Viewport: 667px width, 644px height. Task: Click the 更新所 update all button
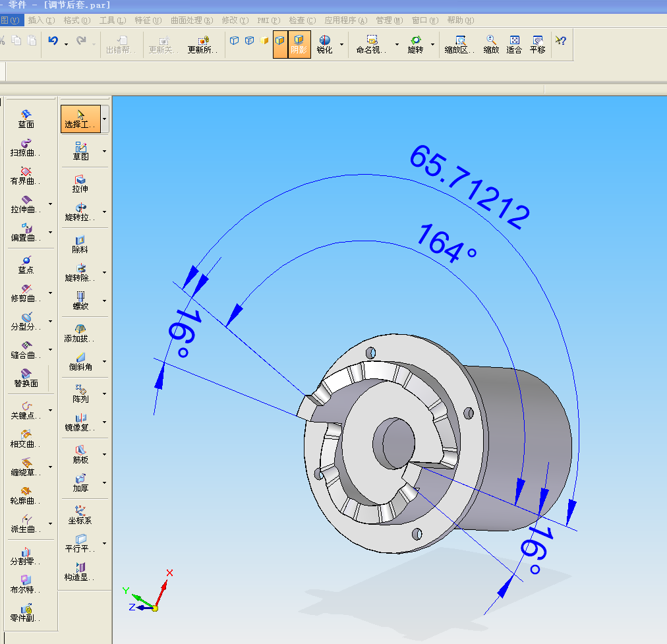pyautogui.click(x=202, y=44)
